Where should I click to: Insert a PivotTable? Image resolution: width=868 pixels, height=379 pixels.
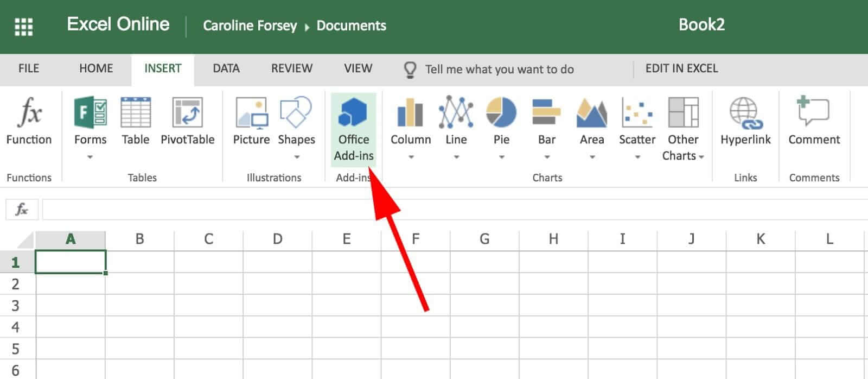188,121
